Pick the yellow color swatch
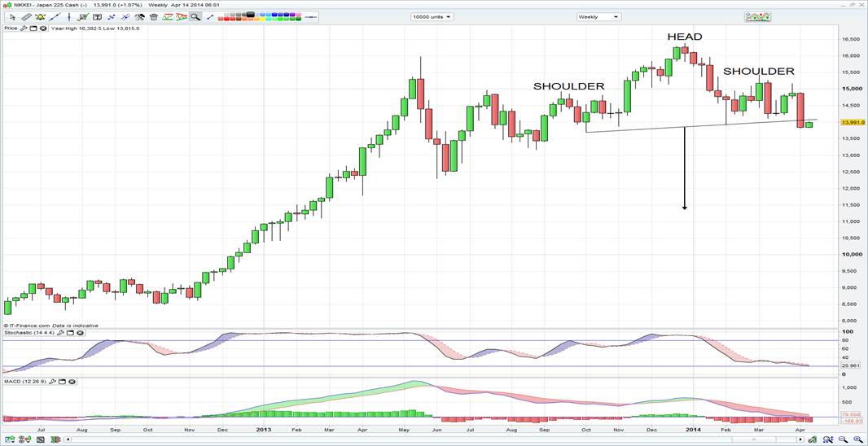The width and height of the screenshot is (868, 446). click(263, 19)
